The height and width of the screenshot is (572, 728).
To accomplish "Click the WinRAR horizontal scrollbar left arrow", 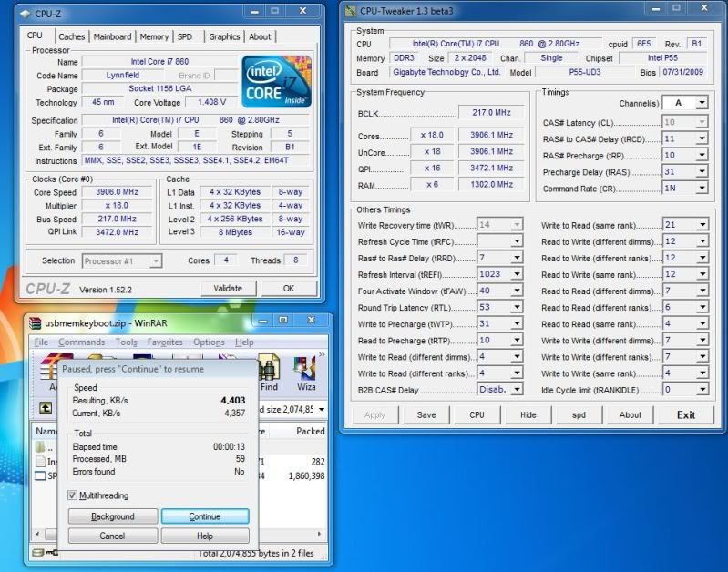I will point(37,534).
